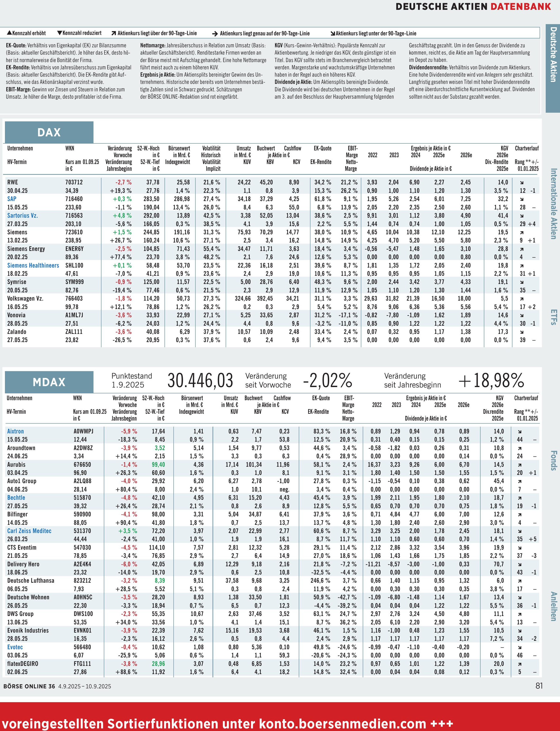The width and height of the screenshot is (560, 731).
Task: Open the blue SAP company link
Action: (x=12, y=199)
